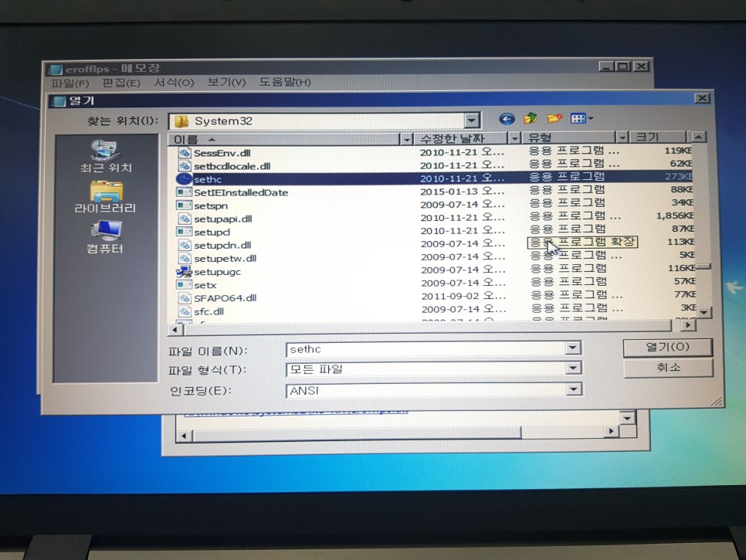Screen dimensions: 746x560
Task: Open the 수정한 날짜 column filter dropdown
Action: coord(514,138)
